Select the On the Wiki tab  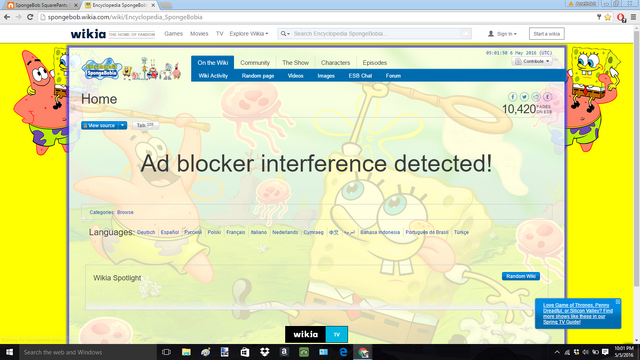pos(213,62)
